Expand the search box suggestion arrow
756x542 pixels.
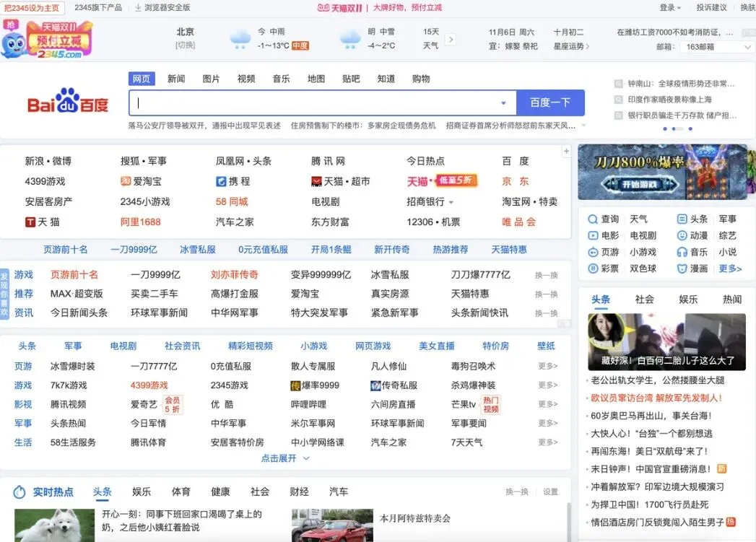pos(503,102)
